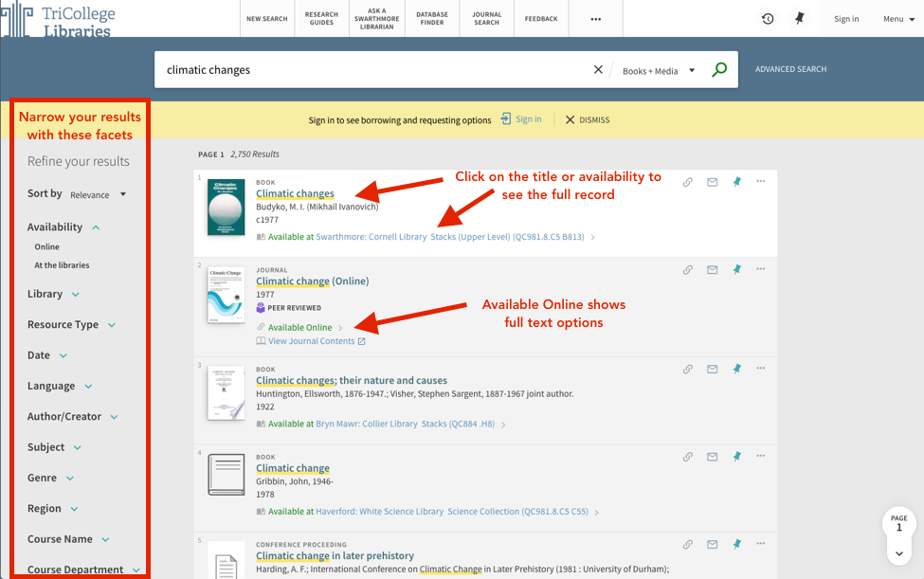Image resolution: width=924 pixels, height=579 pixels.
Task: Click Sign in link in yellow banner
Action: point(521,119)
